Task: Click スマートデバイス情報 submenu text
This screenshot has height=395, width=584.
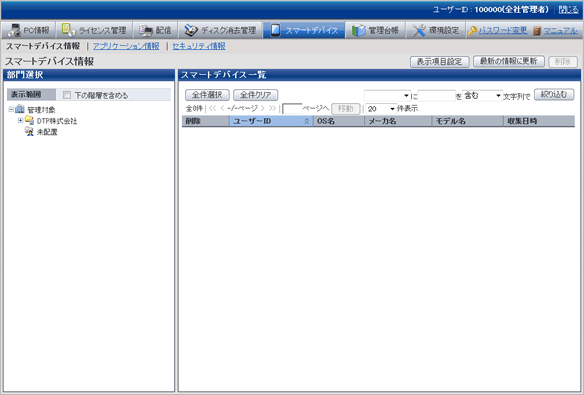Action: [x=43, y=46]
